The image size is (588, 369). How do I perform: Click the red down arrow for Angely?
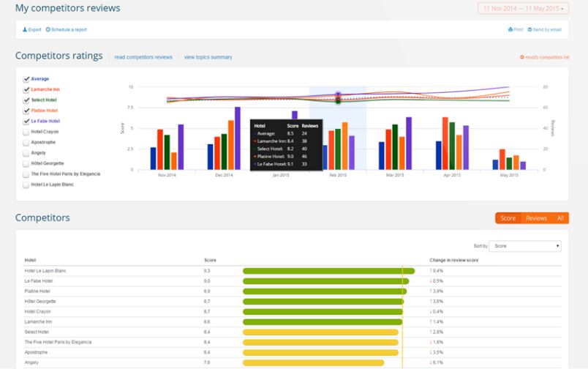431,362
